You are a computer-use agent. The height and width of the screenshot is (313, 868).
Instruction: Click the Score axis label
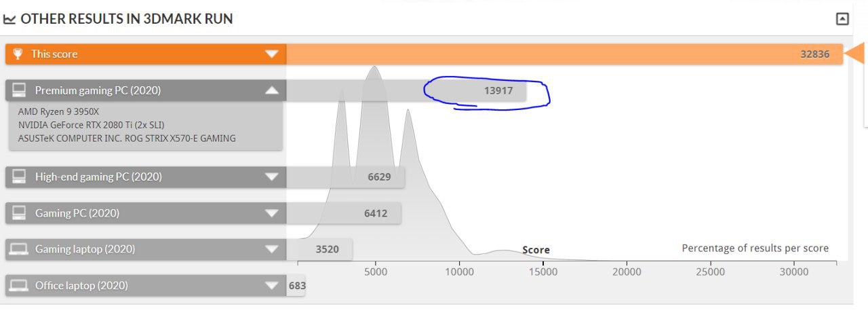(x=536, y=250)
